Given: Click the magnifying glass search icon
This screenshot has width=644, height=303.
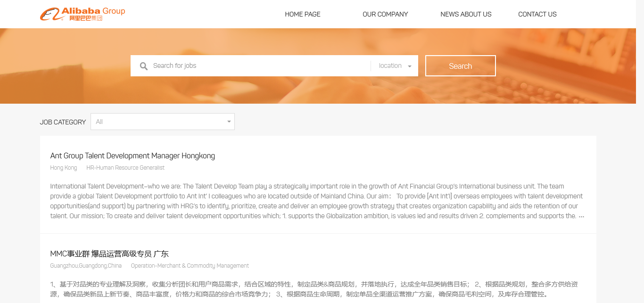Looking at the screenshot, I should pos(144,66).
